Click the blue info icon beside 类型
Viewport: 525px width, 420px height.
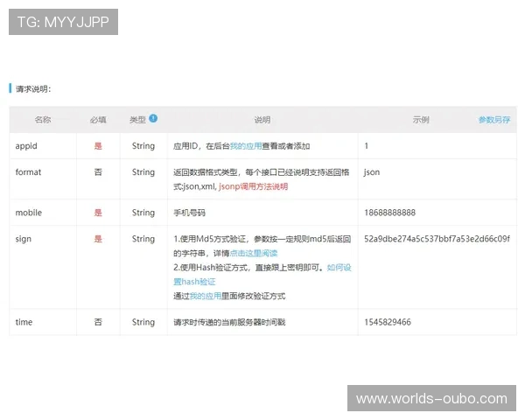point(153,118)
